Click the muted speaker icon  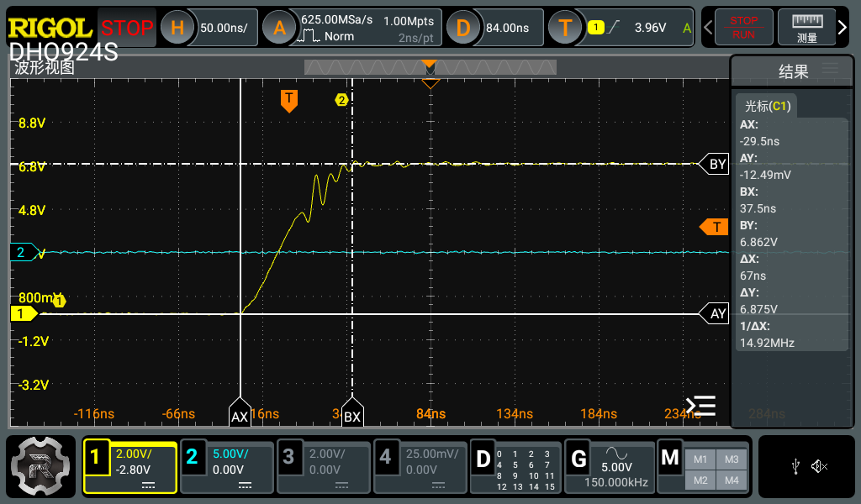point(820,466)
